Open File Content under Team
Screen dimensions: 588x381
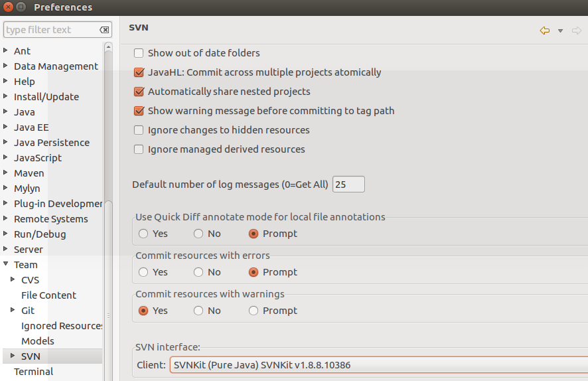click(48, 295)
